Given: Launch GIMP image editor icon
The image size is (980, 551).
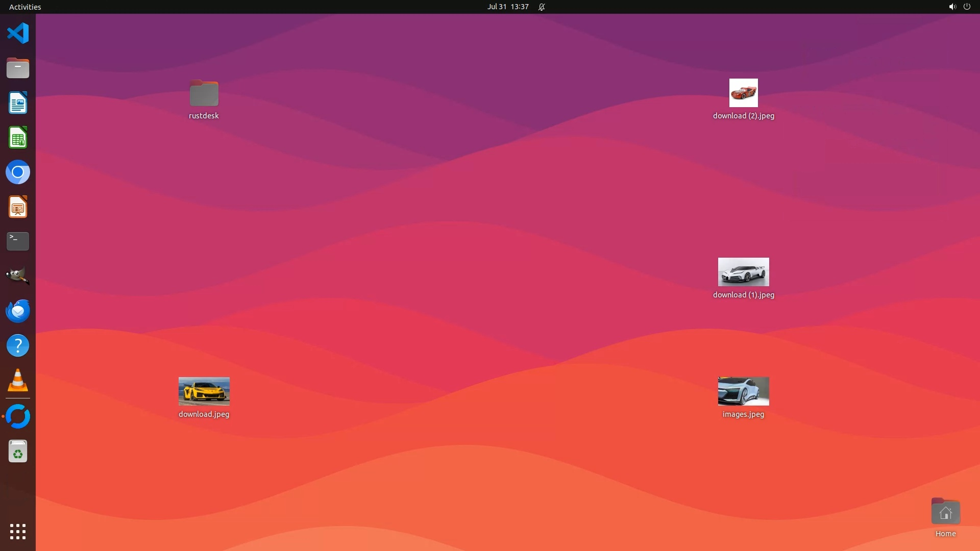Looking at the screenshot, I should pos(18,276).
